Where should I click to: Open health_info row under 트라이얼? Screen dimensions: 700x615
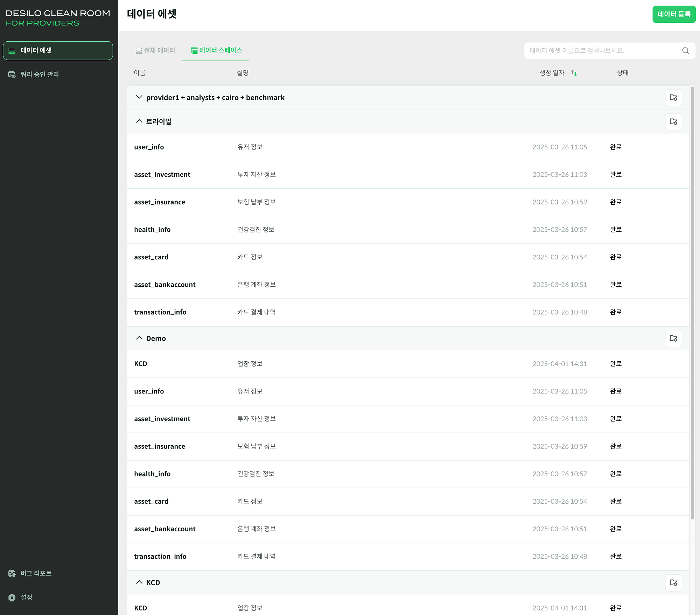tap(152, 230)
